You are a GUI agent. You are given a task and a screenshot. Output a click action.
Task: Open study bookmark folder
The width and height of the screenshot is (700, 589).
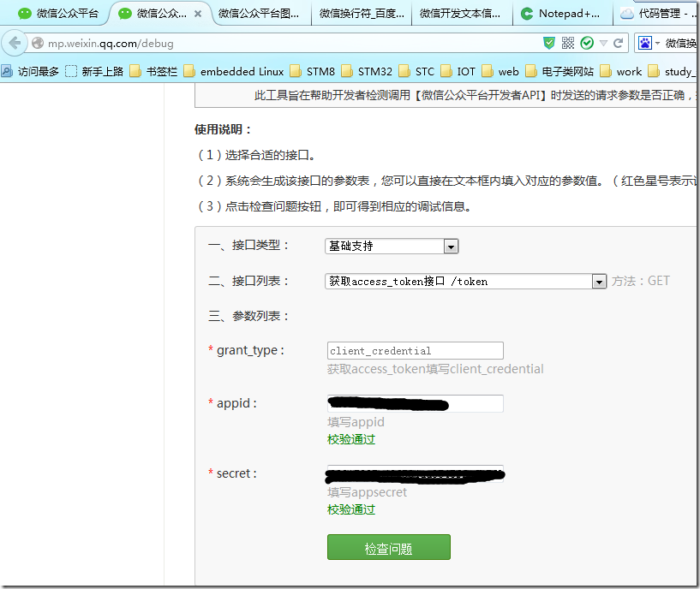(x=673, y=71)
